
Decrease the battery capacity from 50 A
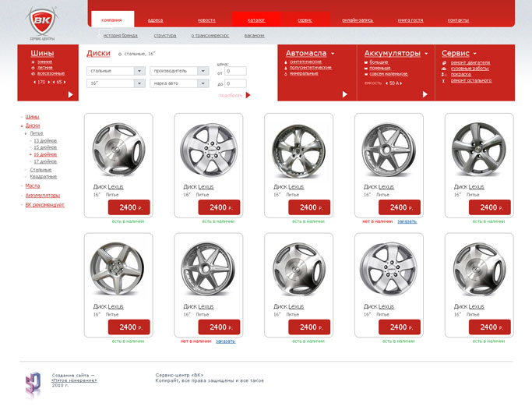click(387, 83)
